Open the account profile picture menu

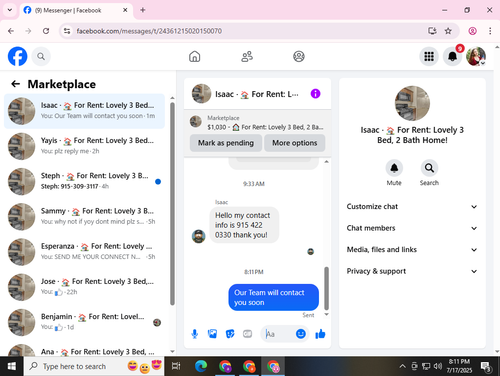(x=476, y=56)
